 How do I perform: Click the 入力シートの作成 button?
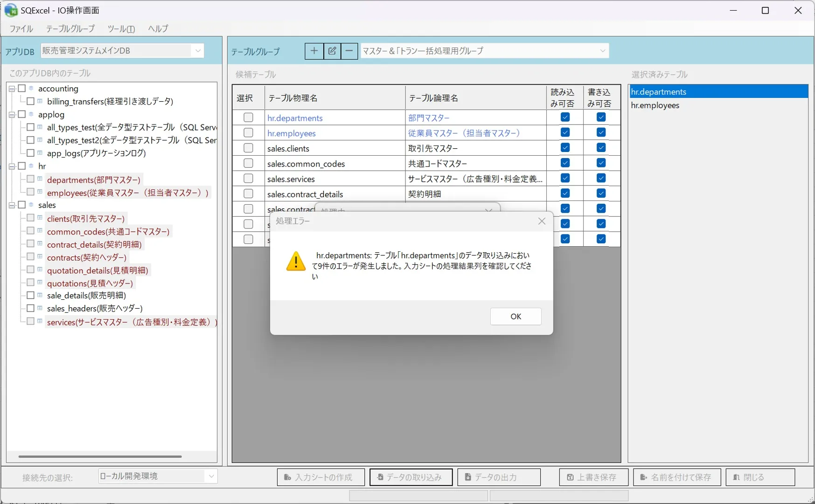pyautogui.click(x=321, y=477)
